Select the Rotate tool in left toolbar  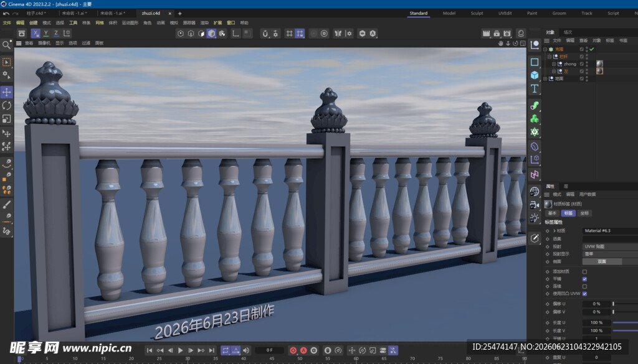click(x=6, y=106)
